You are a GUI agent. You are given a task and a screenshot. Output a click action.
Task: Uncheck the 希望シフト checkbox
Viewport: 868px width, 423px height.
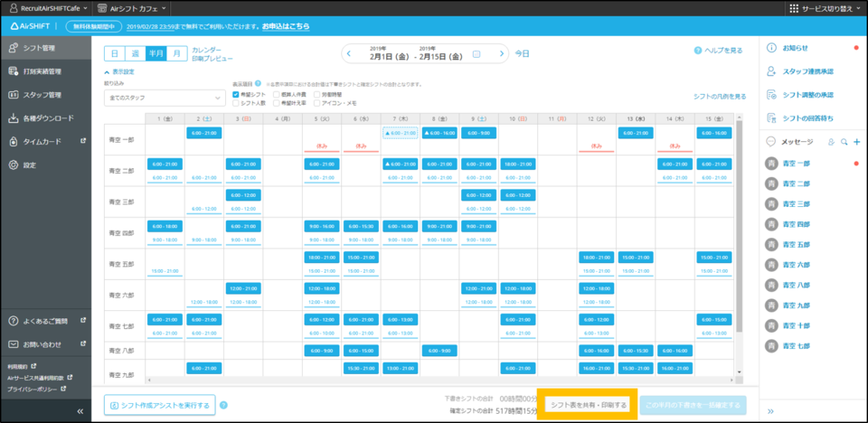[236, 93]
